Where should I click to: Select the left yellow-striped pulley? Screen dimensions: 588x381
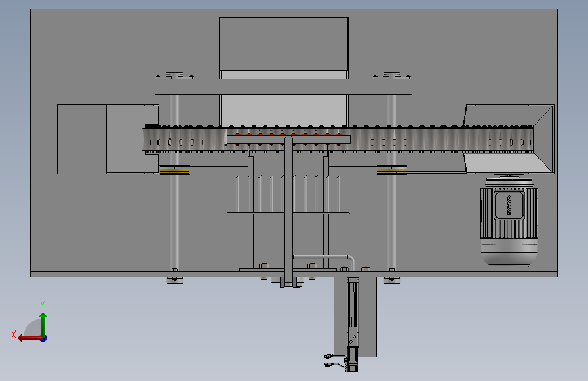point(175,172)
